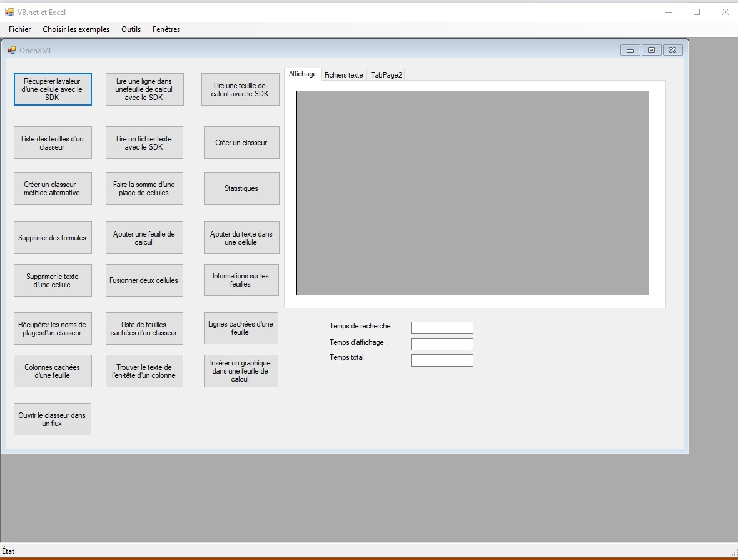
Task: Click the OpenXML window icon
Action: click(x=12, y=51)
